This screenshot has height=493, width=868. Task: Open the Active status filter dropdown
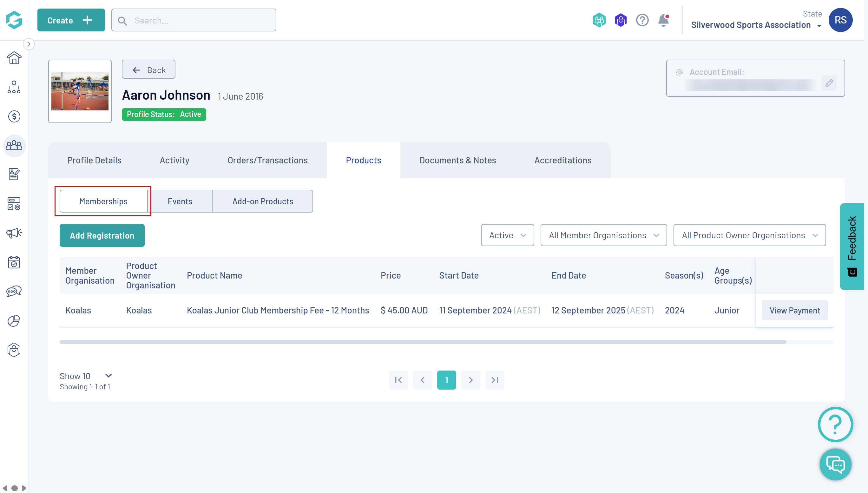point(507,235)
